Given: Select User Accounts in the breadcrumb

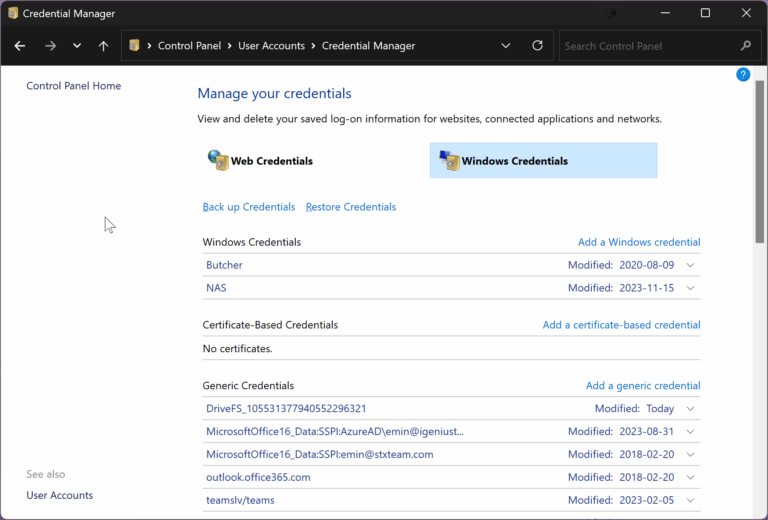Looking at the screenshot, I should pyautogui.click(x=271, y=46).
